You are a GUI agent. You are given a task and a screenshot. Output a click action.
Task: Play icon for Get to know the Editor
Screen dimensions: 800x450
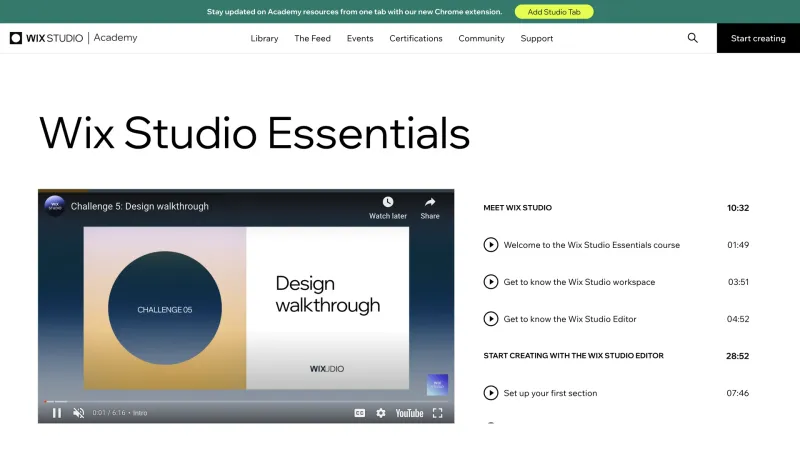coord(491,319)
